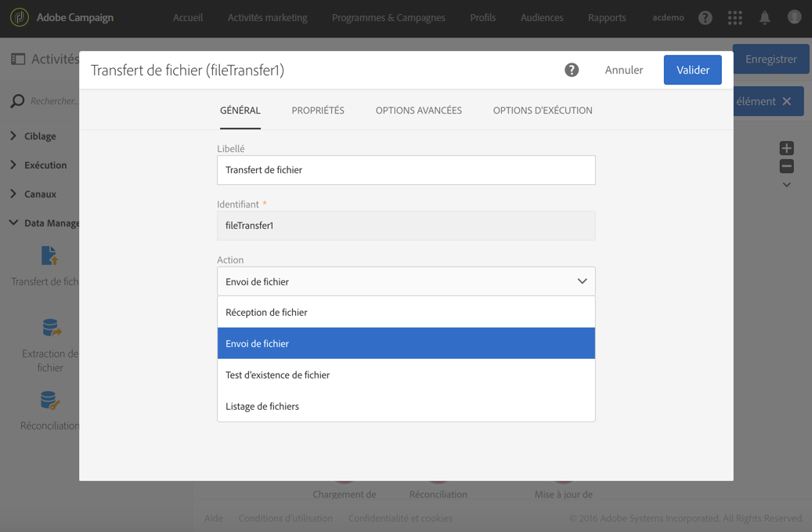
Task: Open the Options avancées tab
Action: 418,110
